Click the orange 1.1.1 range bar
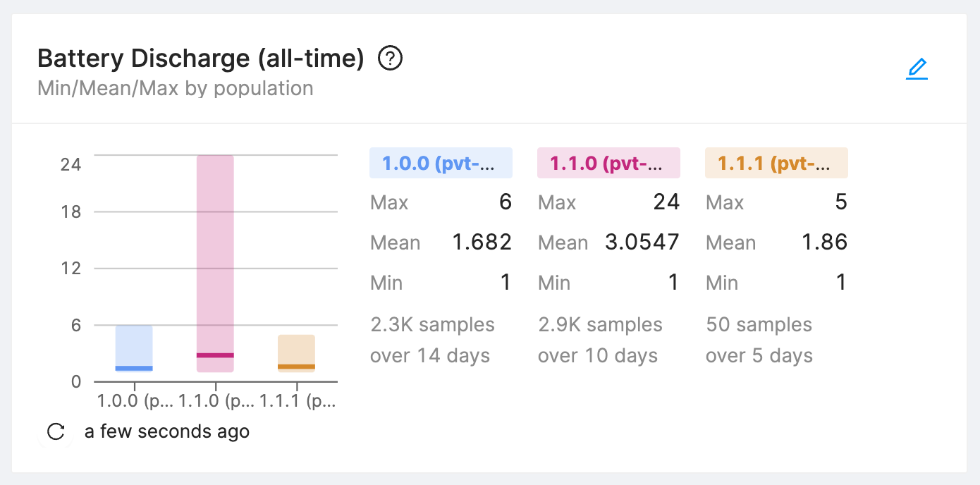This screenshot has height=485, width=980. coord(296,348)
